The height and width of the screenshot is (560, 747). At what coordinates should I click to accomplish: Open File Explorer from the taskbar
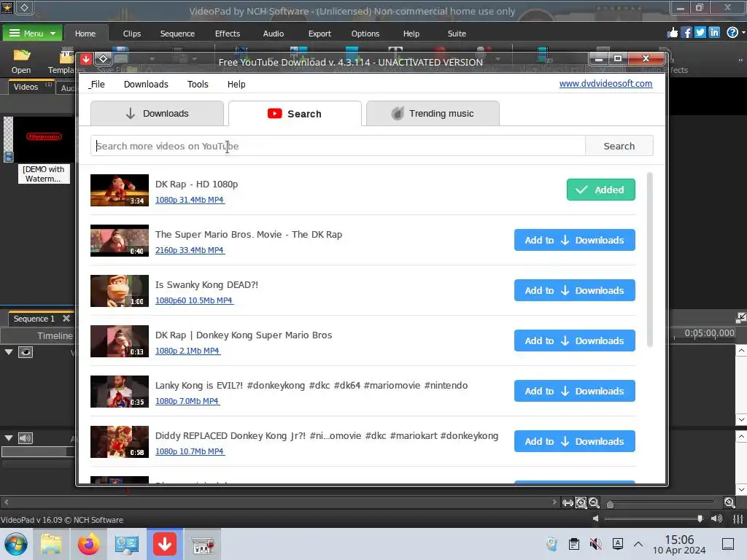tap(51, 544)
